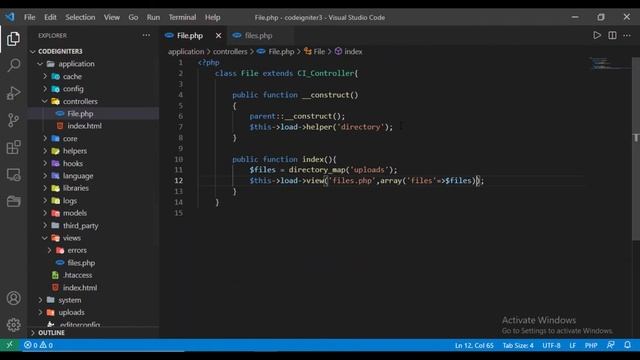Open the Accounts menu icon
The image size is (640, 360).
[x=13, y=298]
